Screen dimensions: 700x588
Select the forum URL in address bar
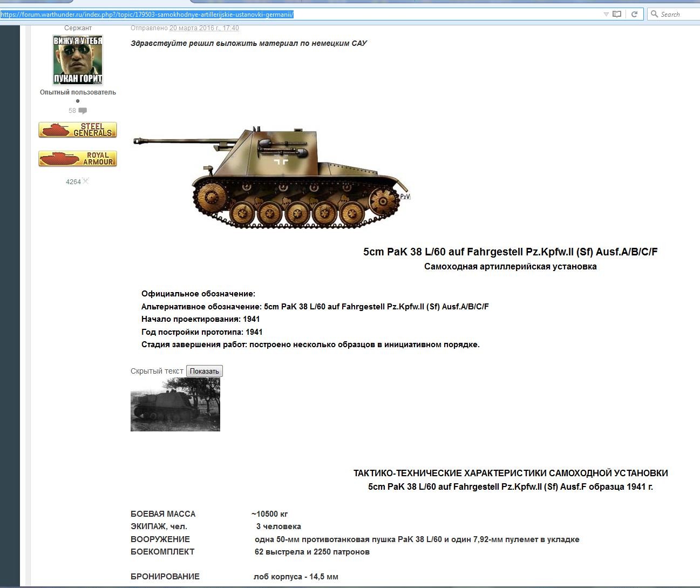click(x=147, y=15)
